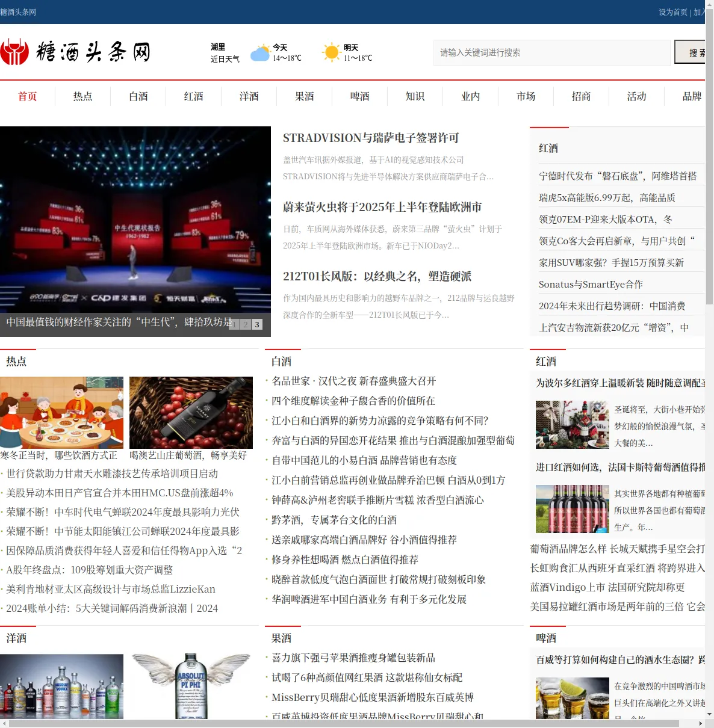The image size is (714, 728).
Task: Click the 糖酒头条网 site logo
Action: click(x=75, y=52)
